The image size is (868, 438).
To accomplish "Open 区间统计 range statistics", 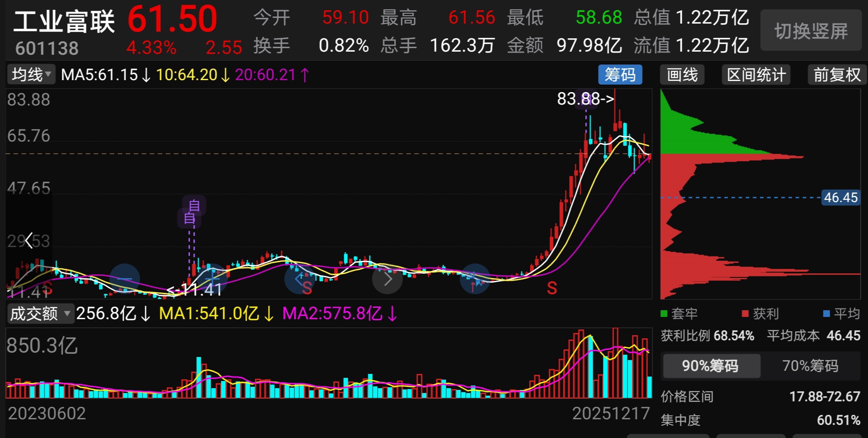I will (x=756, y=74).
